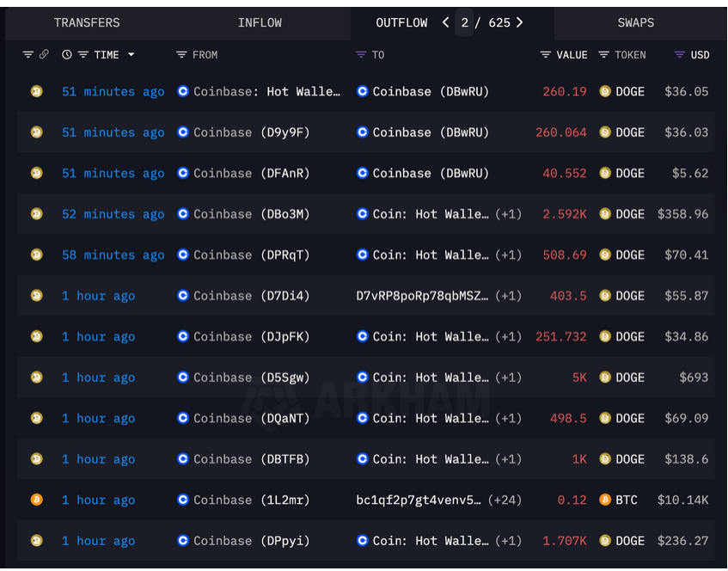Viewport: 728px width, 571px height.
Task: Click the page number input field
Action: point(465,23)
